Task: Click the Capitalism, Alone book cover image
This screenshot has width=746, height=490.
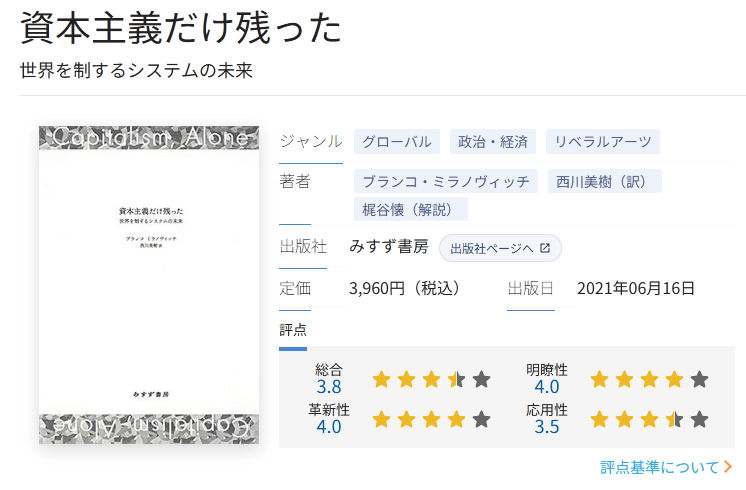Action: click(148, 285)
